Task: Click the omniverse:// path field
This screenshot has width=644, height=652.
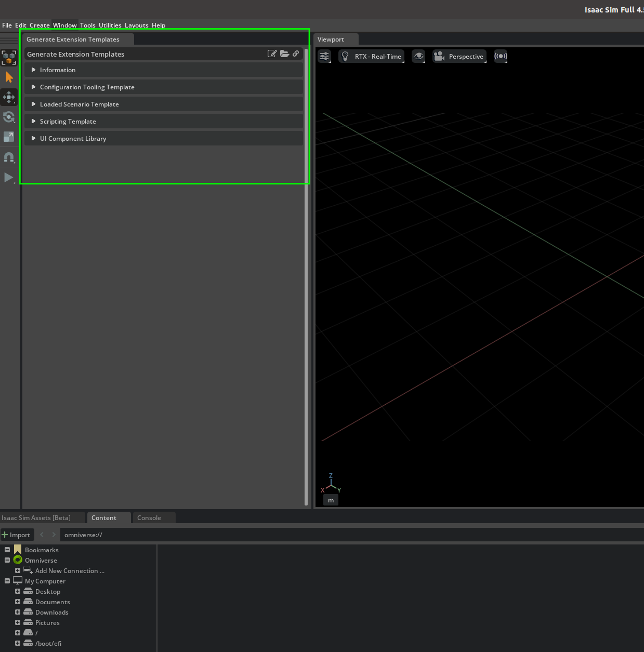Action: tap(351, 535)
